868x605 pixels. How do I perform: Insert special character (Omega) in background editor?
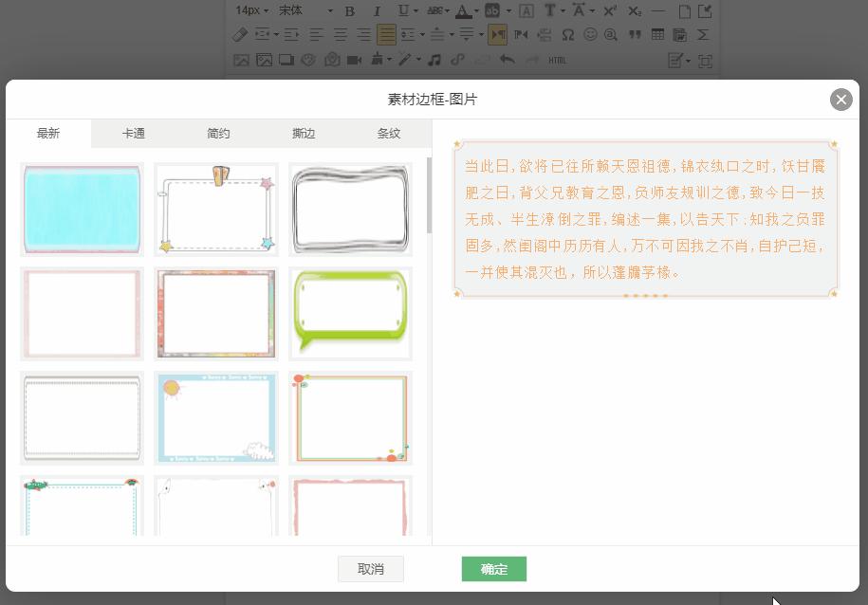coord(567,35)
